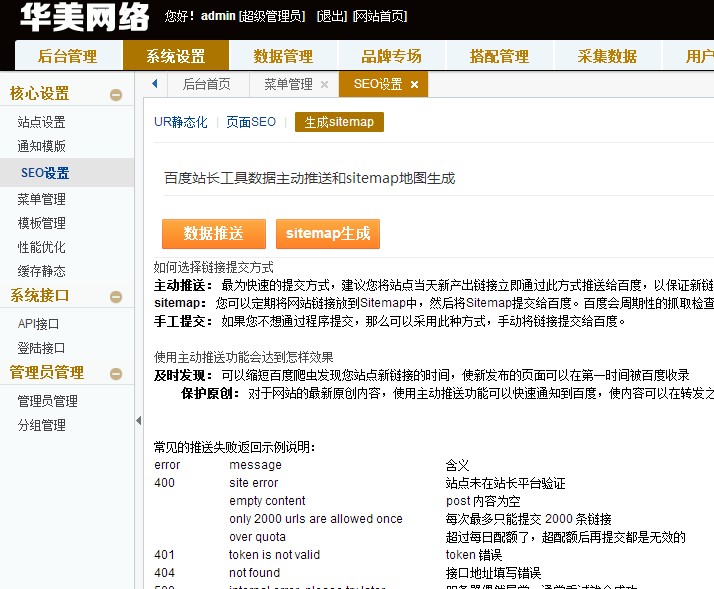
Task: Open 管理员管理 item in the sidebar
Action: [x=47, y=401]
